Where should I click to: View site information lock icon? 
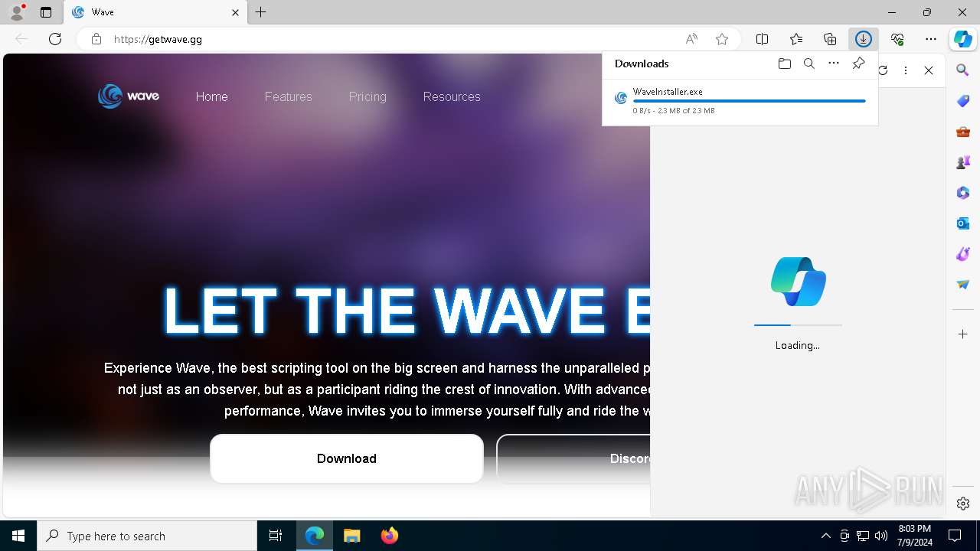pos(96,39)
